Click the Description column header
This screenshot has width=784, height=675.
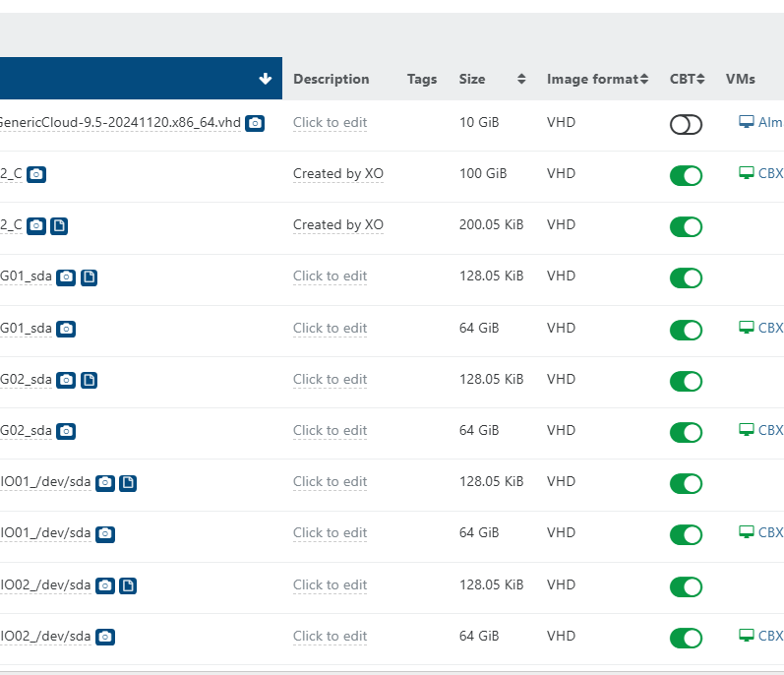[x=331, y=80]
